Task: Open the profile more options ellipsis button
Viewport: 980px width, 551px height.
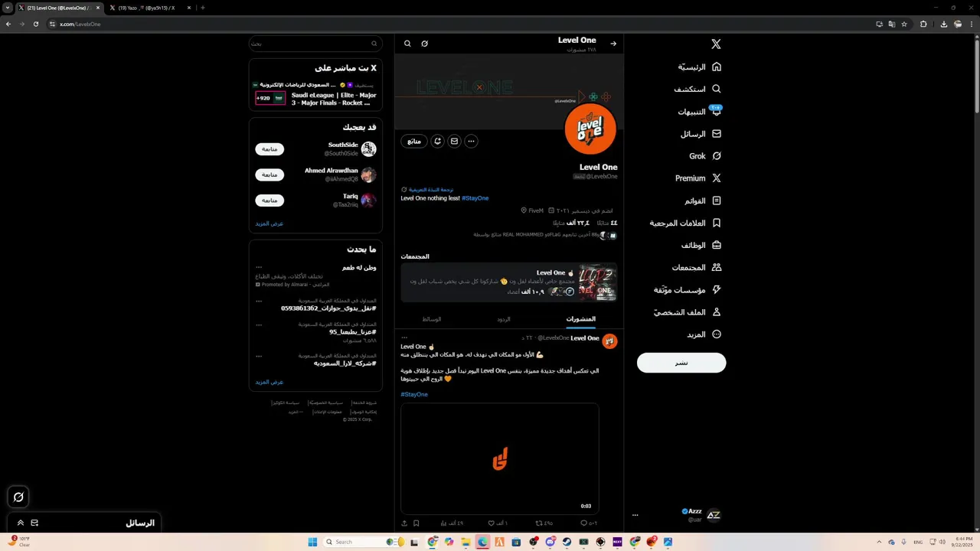Action: [471, 141]
